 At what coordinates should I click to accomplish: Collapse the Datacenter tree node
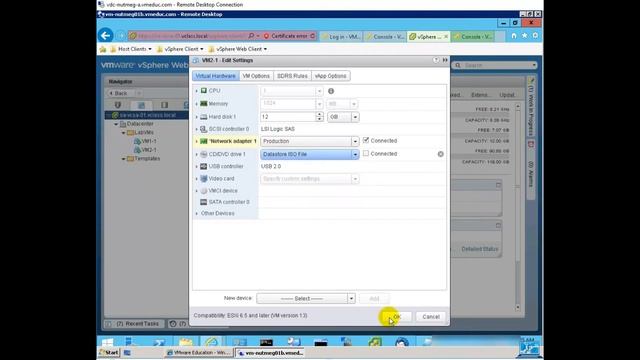pos(116,124)
